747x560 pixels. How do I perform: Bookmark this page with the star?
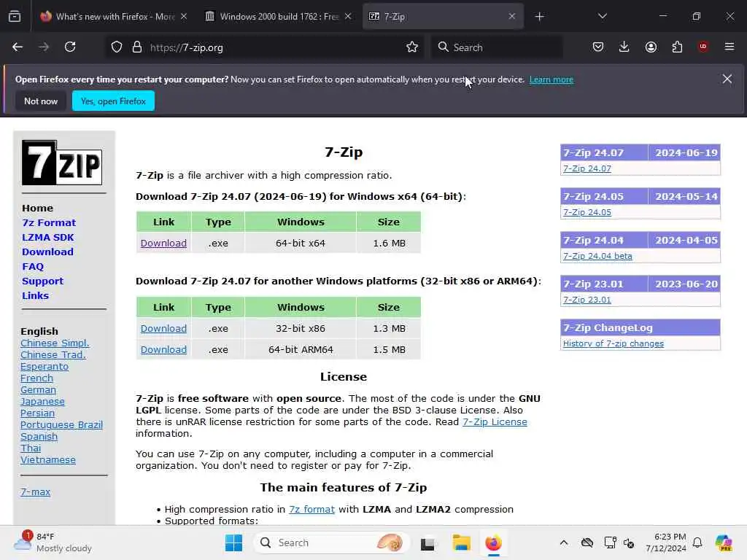[x=412, y=47]
